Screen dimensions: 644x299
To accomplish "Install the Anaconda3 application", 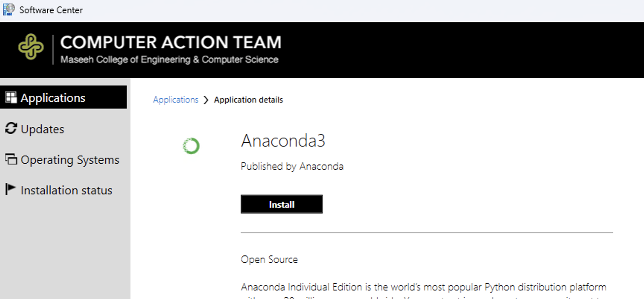I will (282, 204).
